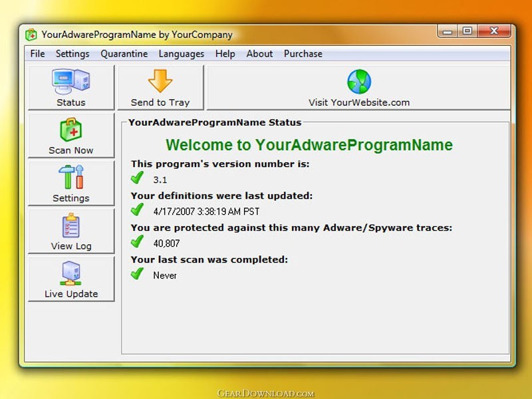
Task: Click the Adware/Spyware traces protection label
Action: tap(291, 228)
